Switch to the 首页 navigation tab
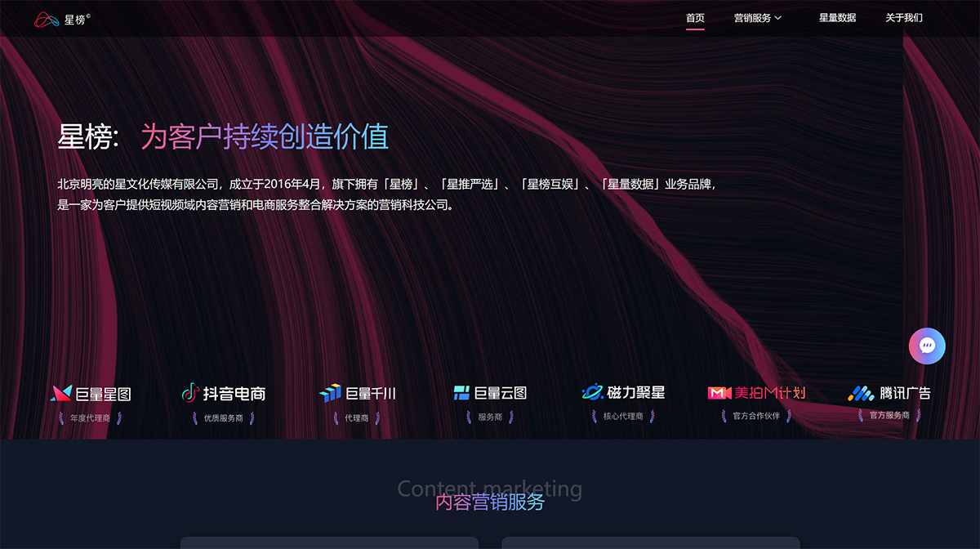Image resolution: width=980 pixels, height=549 pixels. point(695,17)
